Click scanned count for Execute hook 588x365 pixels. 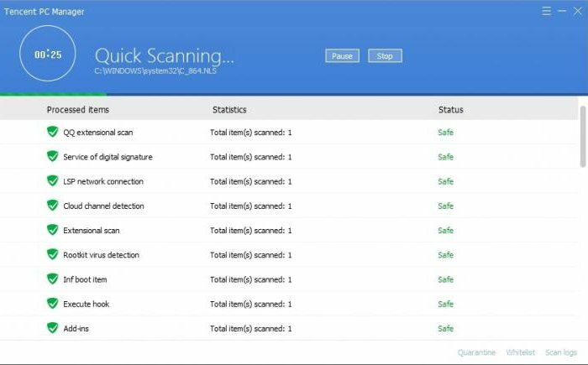click(251, 304)
